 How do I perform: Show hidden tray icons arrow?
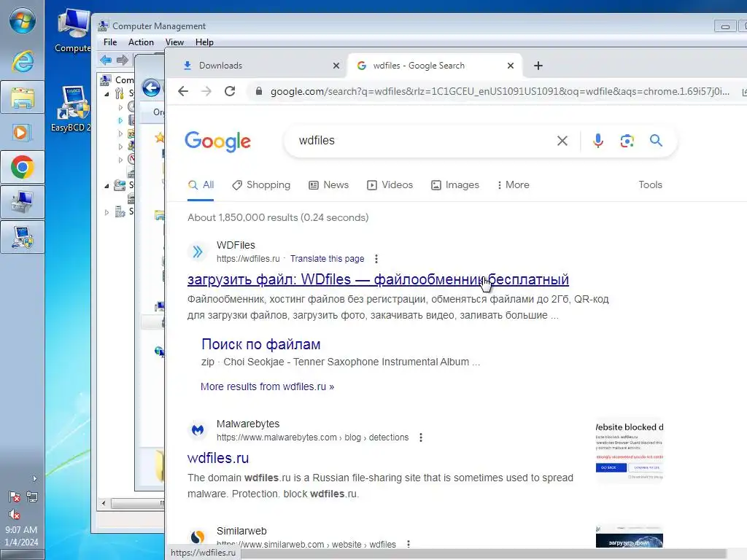(34, 478)
